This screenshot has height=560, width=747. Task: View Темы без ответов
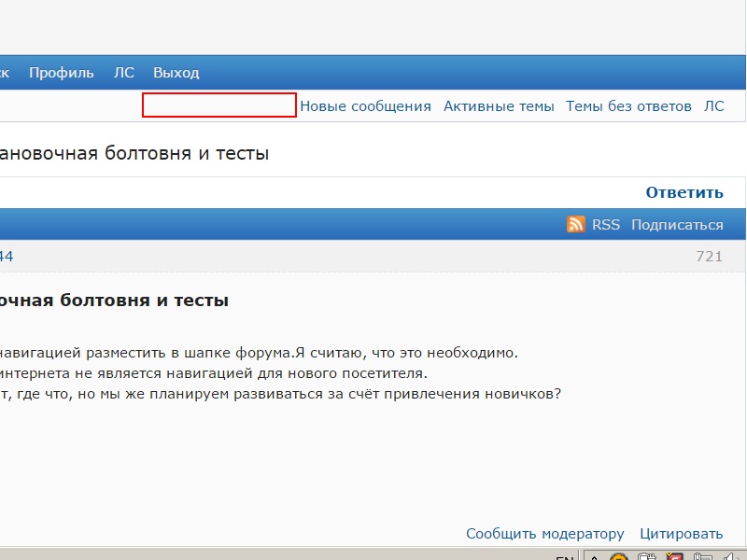(628, 106)
